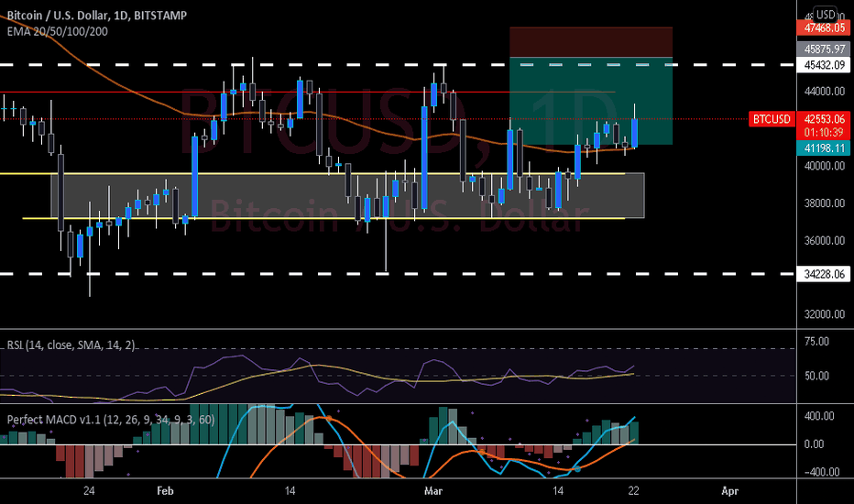Click the BTCUSD red ticker label
The image size is (854, 504).
(x=772, y=119)
